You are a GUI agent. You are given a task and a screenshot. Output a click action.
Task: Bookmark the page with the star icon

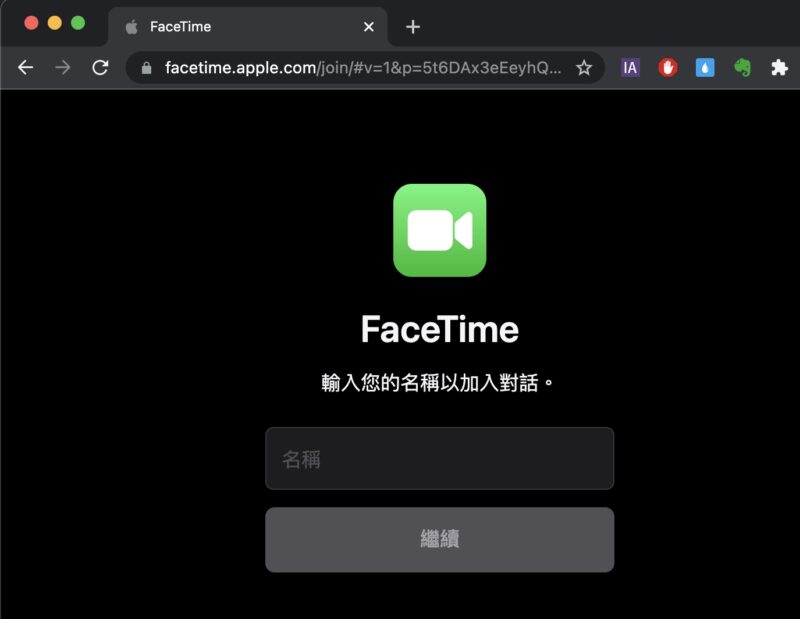[584, 69]
